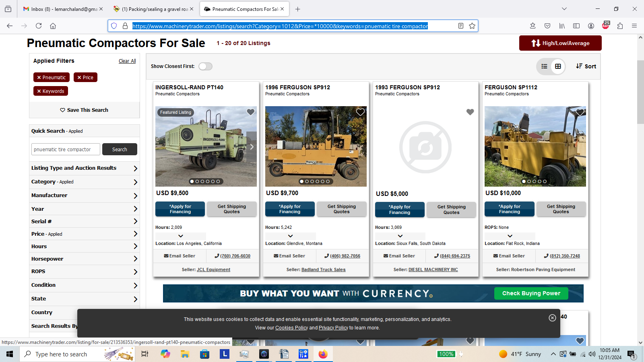Switch to list view icon

tap(544, 66)
